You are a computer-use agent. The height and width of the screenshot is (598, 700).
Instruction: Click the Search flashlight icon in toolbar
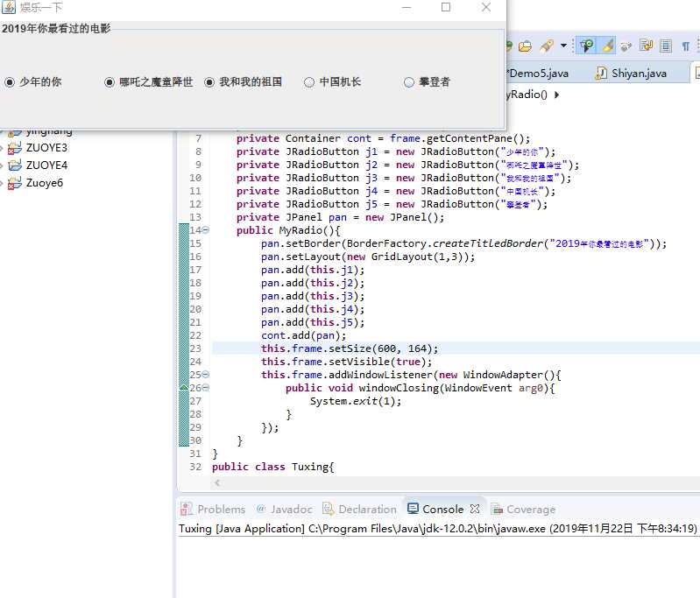click(547, 46)
